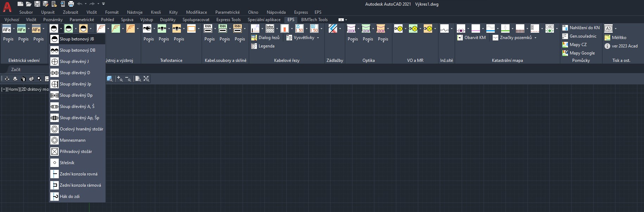Switch to the BIMTech Tools ribbon tab
Image resolution: width=644 pixels, height=212 pixels.
314,20
